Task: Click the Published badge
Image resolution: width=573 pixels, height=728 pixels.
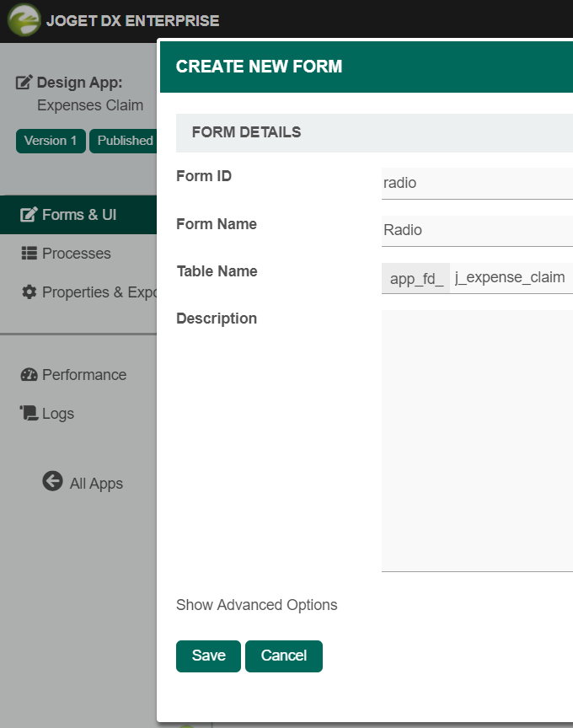Action: 124,141
